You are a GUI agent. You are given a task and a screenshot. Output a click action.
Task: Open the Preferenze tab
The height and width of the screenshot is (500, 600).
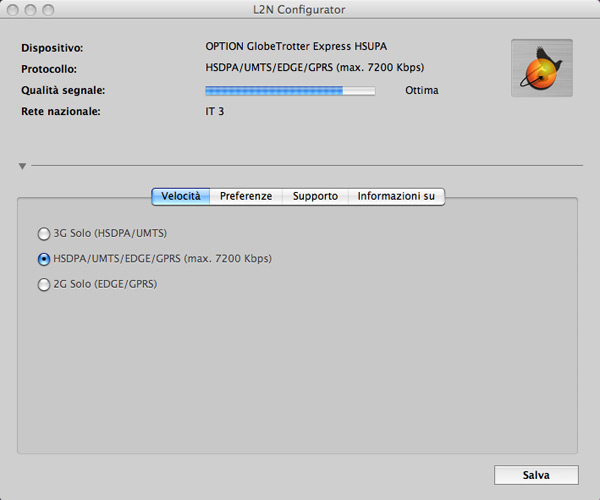(x=246, y=196)
